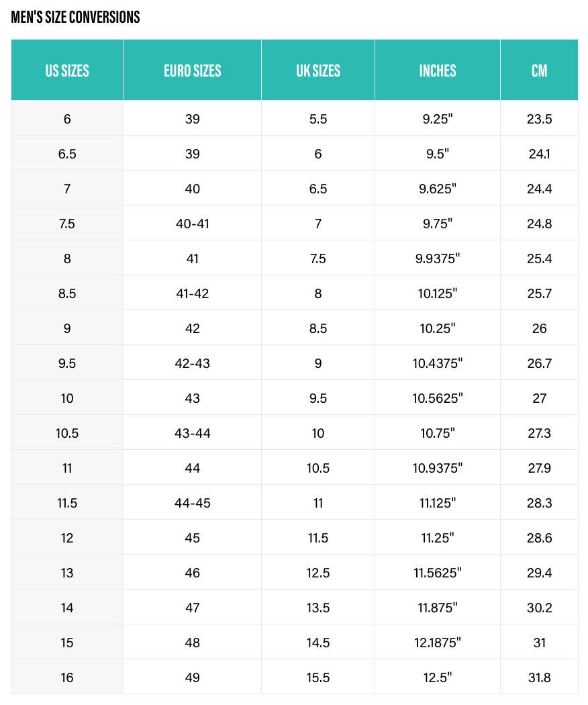The height and width of the screenshot is (705, 588).
Task: Select the 31.8 cm cell
Action: (539, 677)
